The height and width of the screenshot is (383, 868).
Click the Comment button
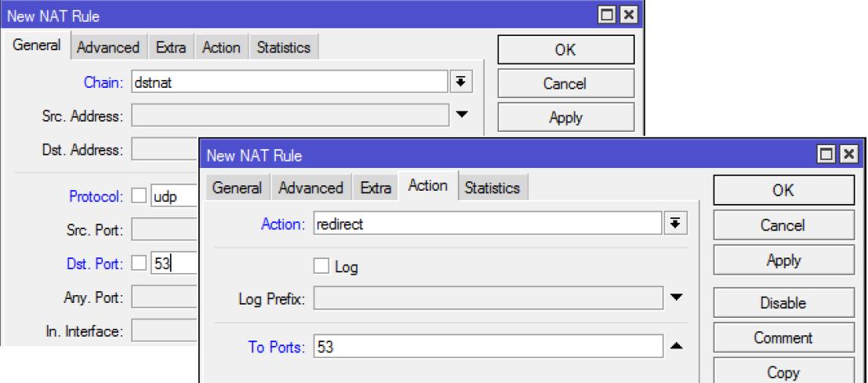click(783, 338)
